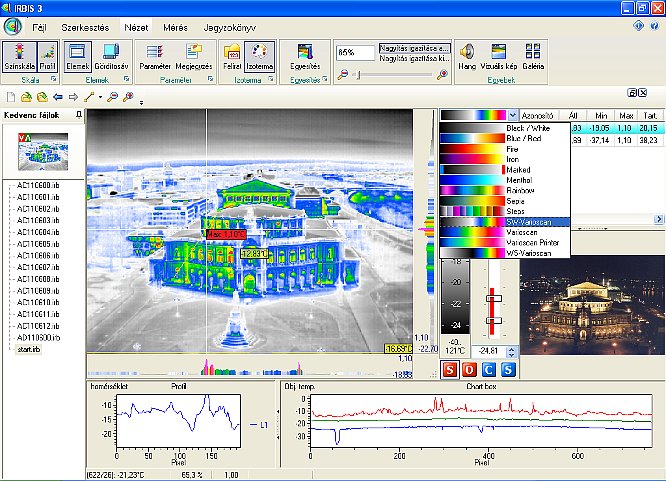
Task: Click the Max 1,10°C marker label
Action: click(x=226, y=234)
